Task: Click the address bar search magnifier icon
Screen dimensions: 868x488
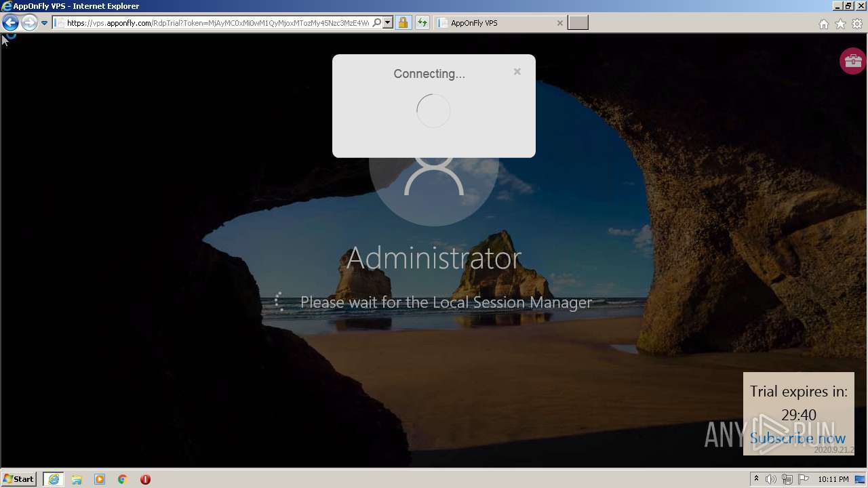Action: pos(377,23)
